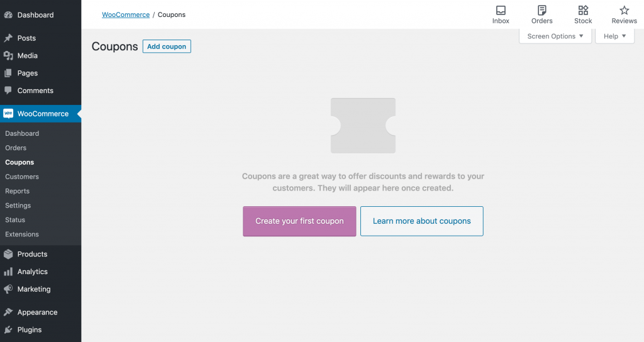The image size is (644, 342).
Task: Open Media menu label
Action: (x=28, y=55)
